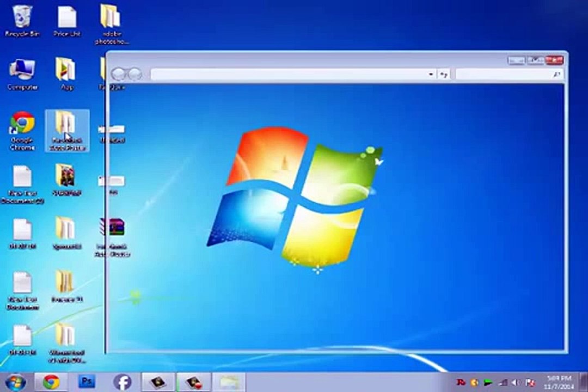Select the WinRAR archive icon on the desktop
The image size is (588, 392).
click(113, 237)
